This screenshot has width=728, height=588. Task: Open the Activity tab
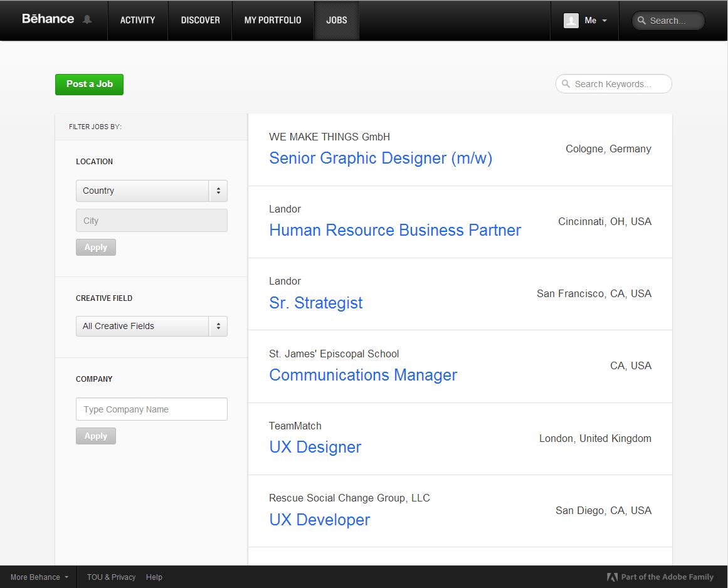tap(137, 21)
